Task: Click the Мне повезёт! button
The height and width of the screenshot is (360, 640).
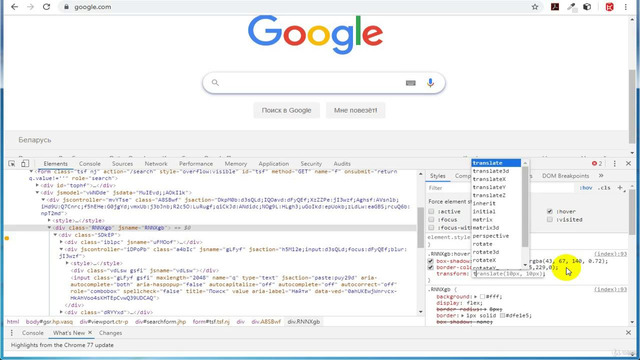Action: point(356,110)
